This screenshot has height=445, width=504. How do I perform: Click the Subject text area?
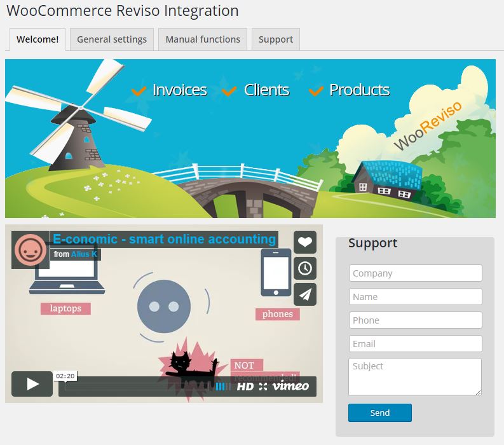415,377
